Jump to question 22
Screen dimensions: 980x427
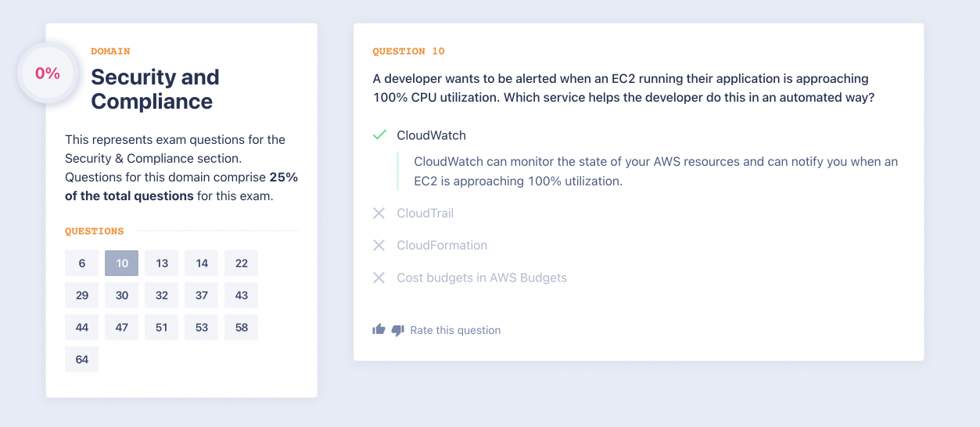[242, 264]
